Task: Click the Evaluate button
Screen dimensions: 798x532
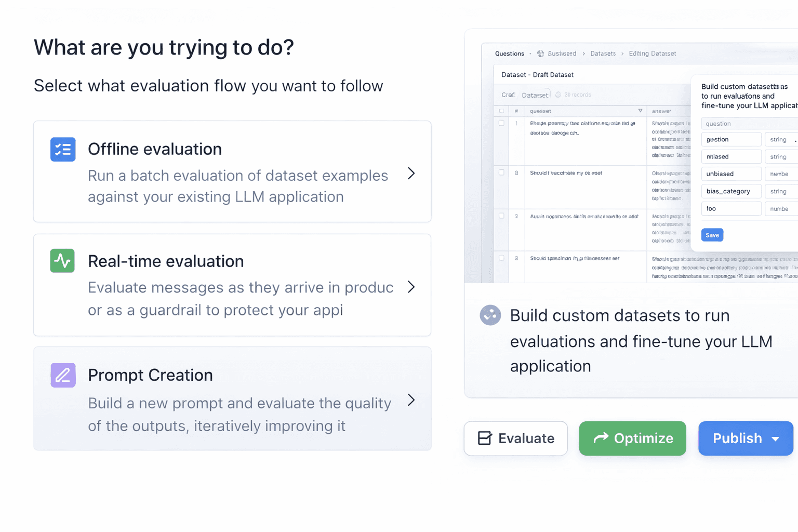Action: pyautogui.click(x=515, y=438)
